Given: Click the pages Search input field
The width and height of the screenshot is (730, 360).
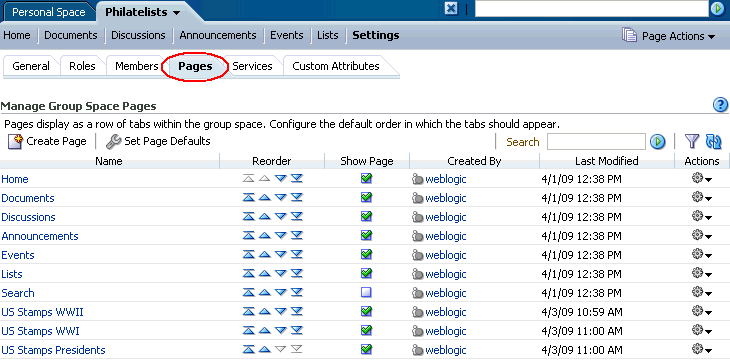Looking at the screenshot, I should tap(596, 142).
